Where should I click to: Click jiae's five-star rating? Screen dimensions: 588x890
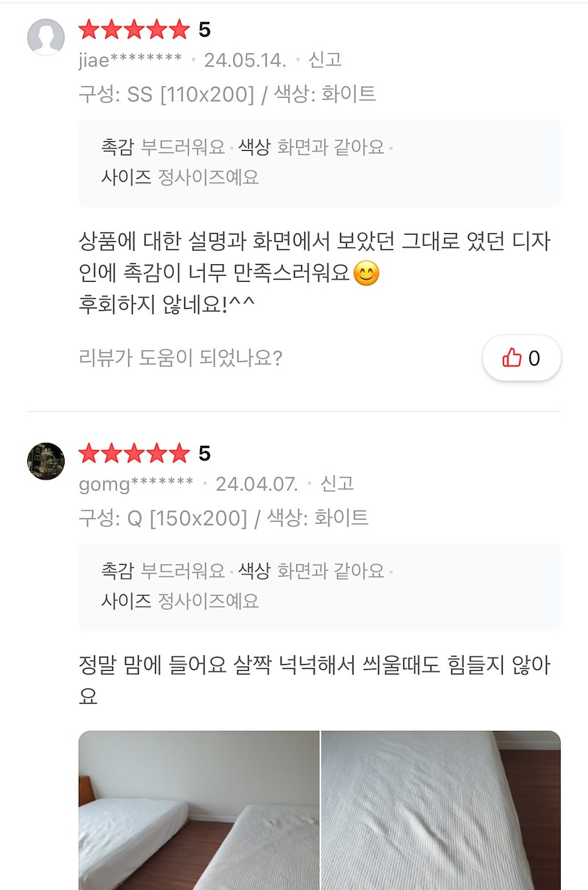[134, 29]
